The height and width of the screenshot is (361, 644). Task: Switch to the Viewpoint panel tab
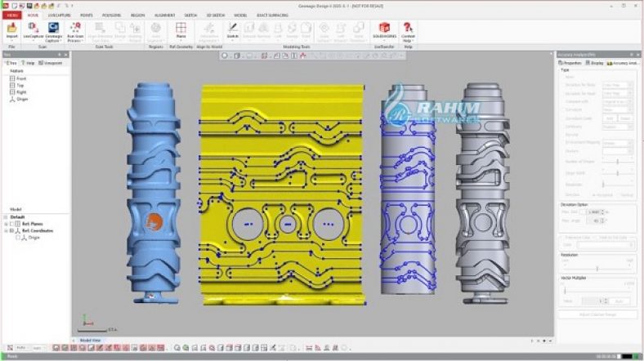coord(51,62)
